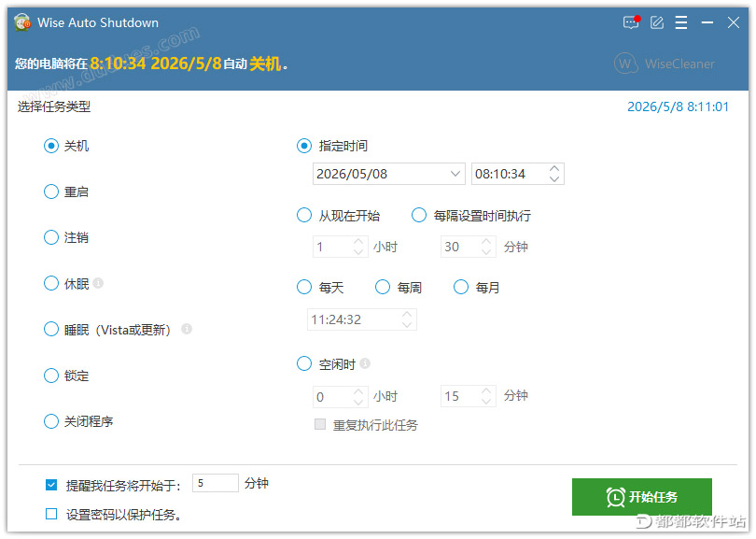Click info icon next to 空闲时
This screenshot has width=756, height=539.
pyautogui.click(x=365, y=362)
